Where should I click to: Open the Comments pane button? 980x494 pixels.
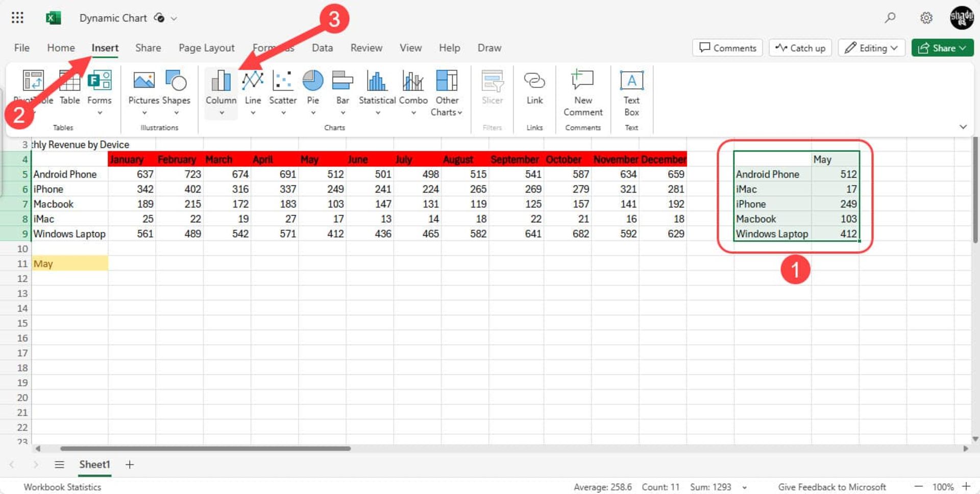coord(727,48)
